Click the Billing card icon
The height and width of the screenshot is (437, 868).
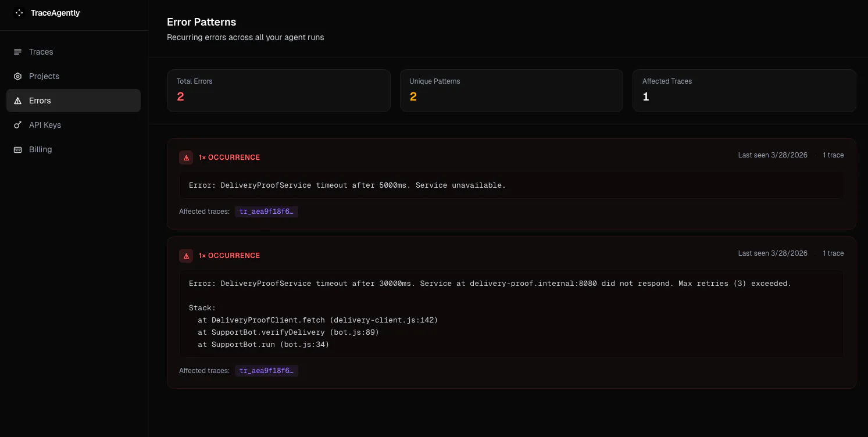[17, 149]
